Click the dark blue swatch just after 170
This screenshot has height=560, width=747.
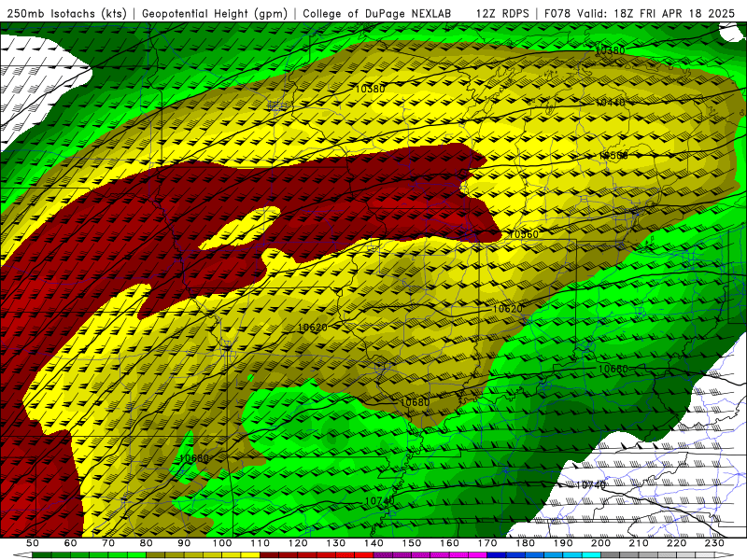(497, 555)
